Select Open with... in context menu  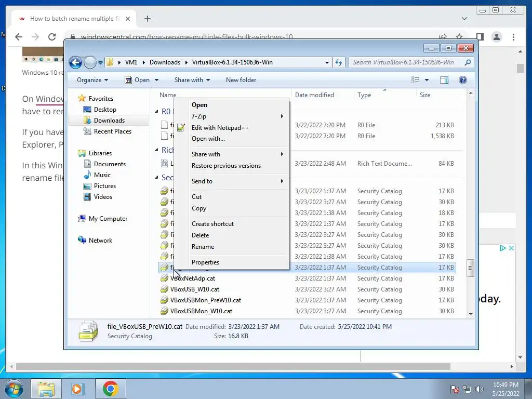(x=231, y=139)
